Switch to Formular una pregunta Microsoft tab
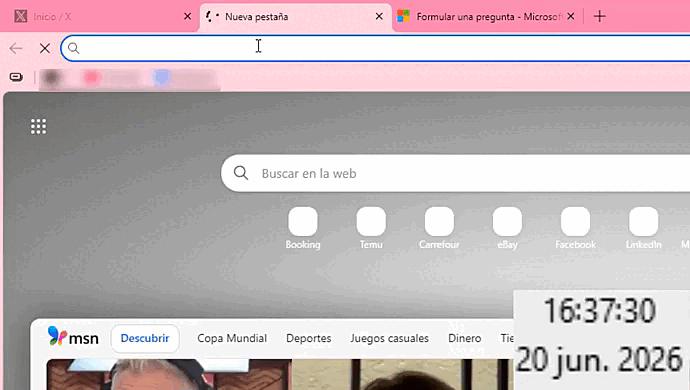Viewport: 690px width, 390px height. pos(482,17)
